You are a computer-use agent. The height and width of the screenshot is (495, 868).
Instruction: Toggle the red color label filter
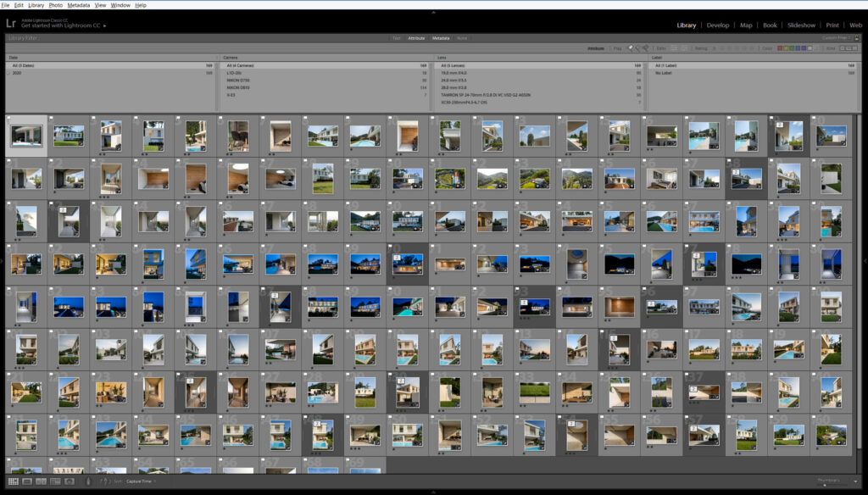781,48
